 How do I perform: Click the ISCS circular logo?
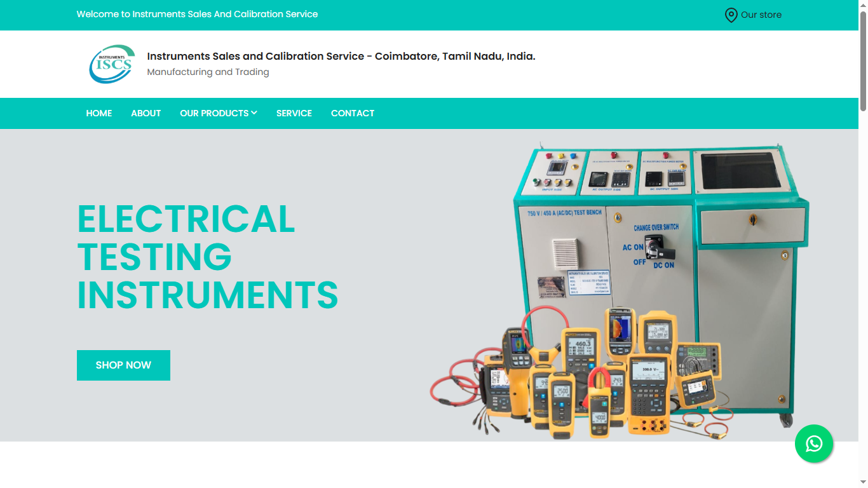pyautogui.click(x=112, y=64)
